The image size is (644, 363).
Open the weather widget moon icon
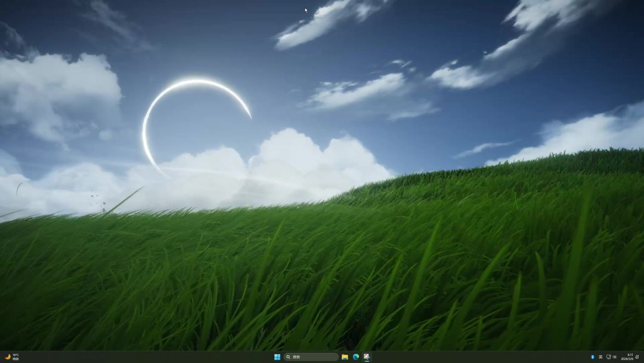[x=8, y=357]
